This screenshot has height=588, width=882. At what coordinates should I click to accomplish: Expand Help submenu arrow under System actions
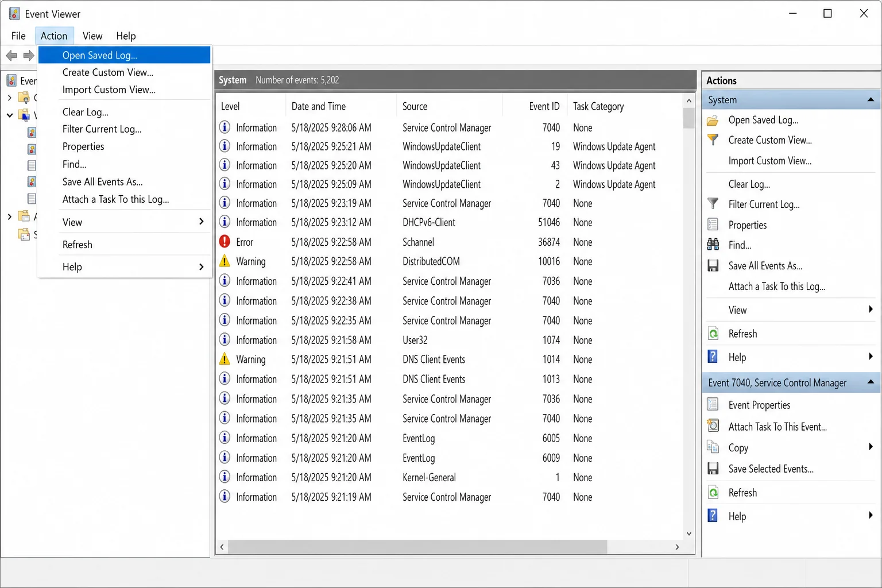pos(871,357)
